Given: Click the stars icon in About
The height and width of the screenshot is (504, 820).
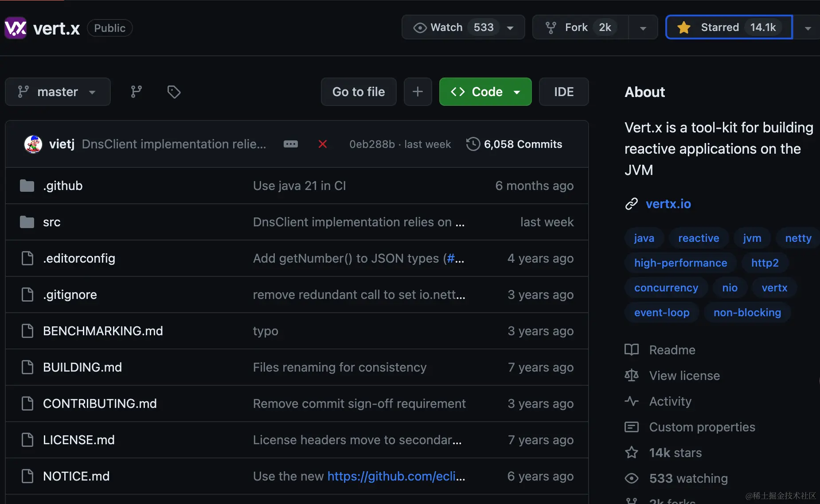Looking at the screenshot, I should (x=632, y=453).
